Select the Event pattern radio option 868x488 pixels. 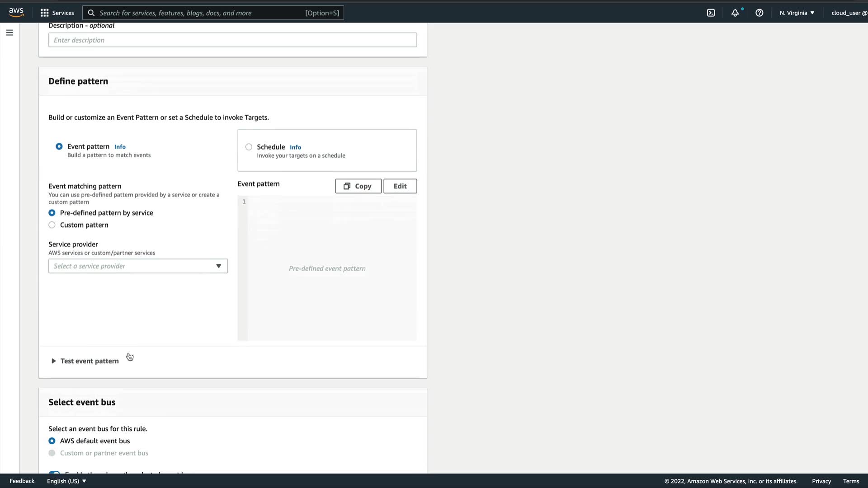[59, 146]
